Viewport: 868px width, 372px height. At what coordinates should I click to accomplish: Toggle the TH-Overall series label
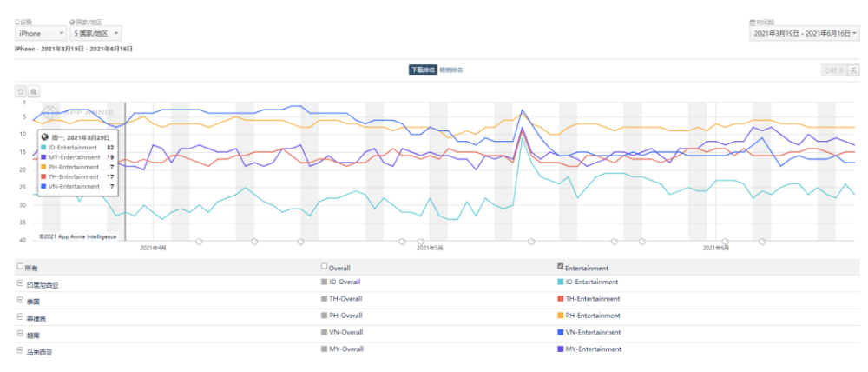[345, 298]
